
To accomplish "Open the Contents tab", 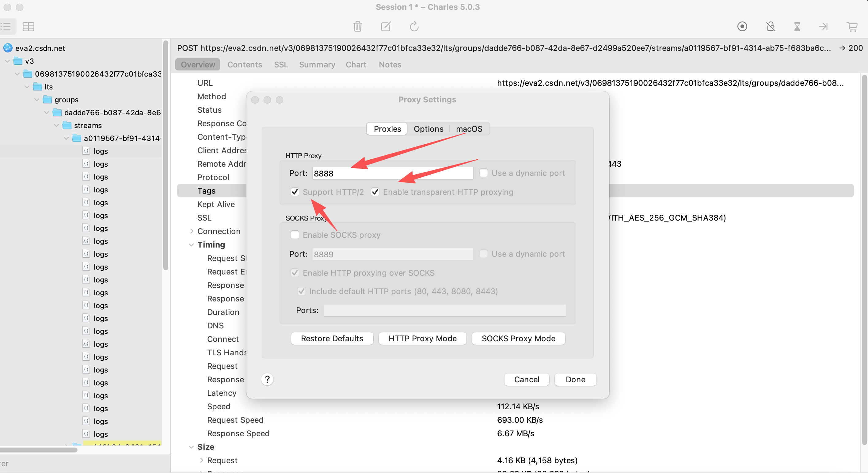I will [245, 65].
